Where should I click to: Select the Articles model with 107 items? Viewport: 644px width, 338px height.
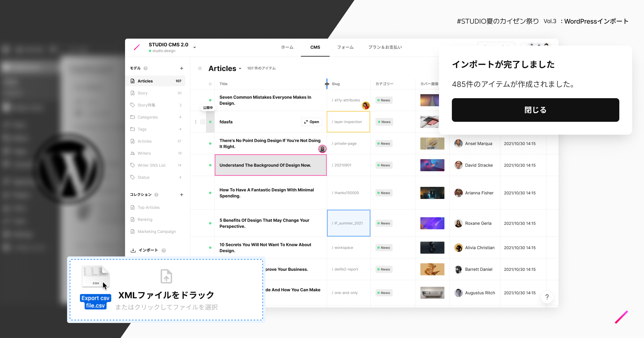[155, 81]
